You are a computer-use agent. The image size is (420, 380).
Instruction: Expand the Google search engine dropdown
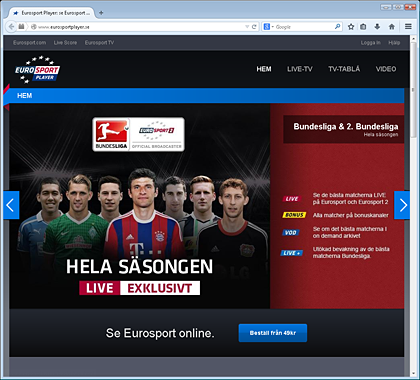[x=269, y=27]
